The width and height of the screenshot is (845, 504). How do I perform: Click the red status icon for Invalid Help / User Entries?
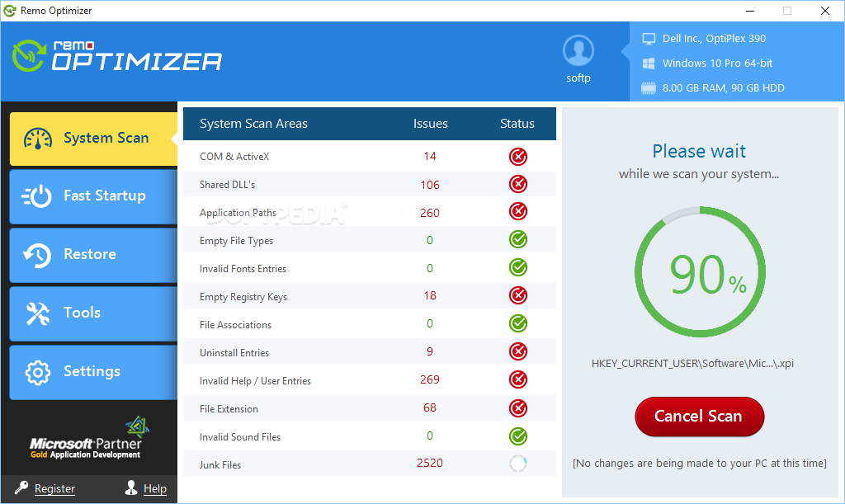click(518, 379)
